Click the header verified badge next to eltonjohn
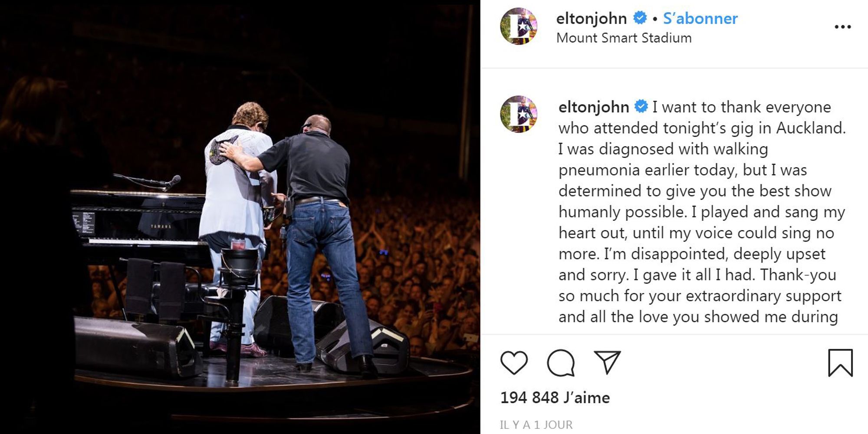This screenshot has height=434, width=868. [x=639, y=18]
